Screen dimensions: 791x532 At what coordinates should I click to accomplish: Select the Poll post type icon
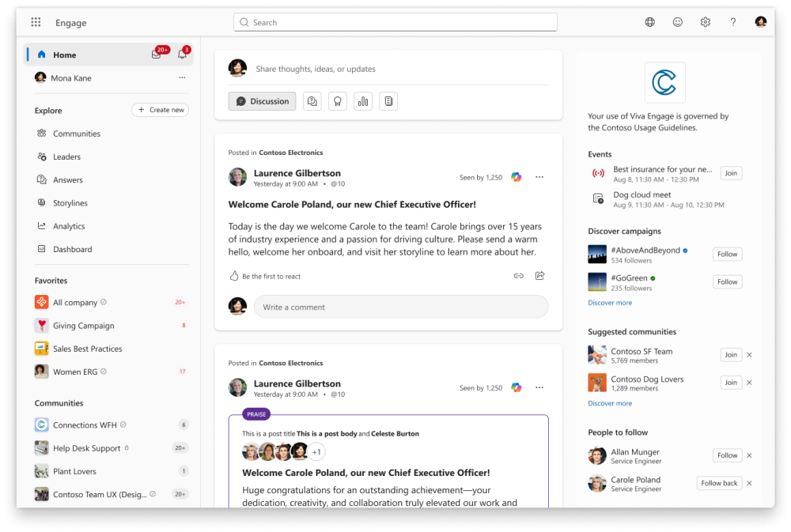[x=363, y=101]
